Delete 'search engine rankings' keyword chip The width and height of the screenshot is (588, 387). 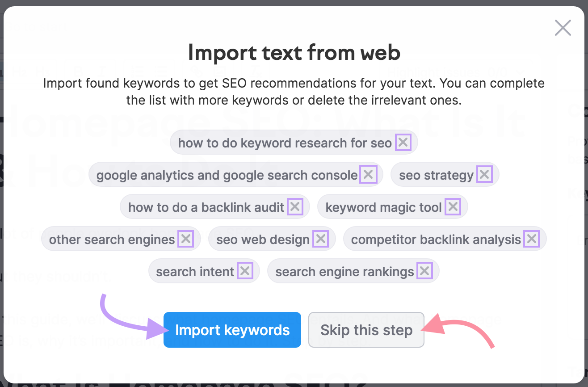click(424, 271)
